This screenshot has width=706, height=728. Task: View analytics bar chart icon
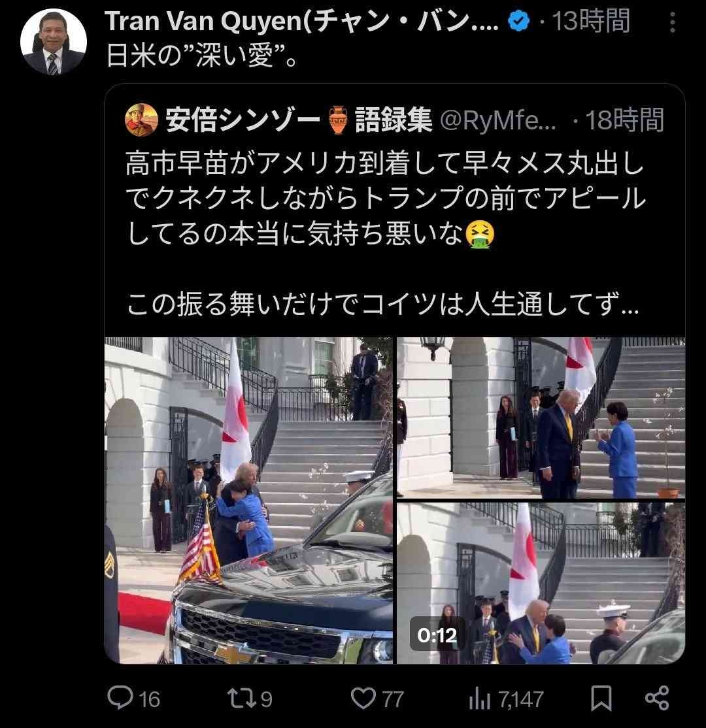tap(479, 699)
